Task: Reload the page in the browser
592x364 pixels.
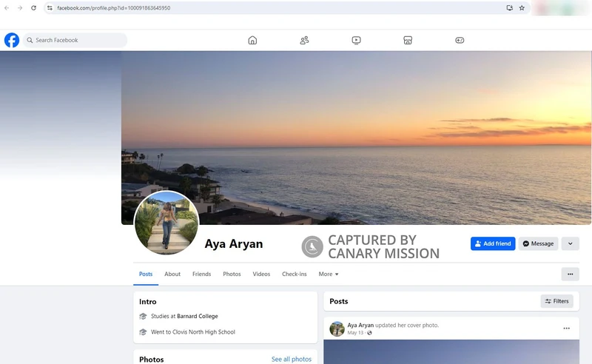Action: [33, 8]
